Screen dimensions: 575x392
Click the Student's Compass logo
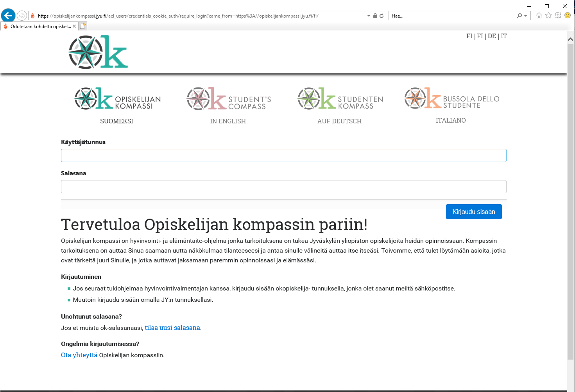[229, 98]
